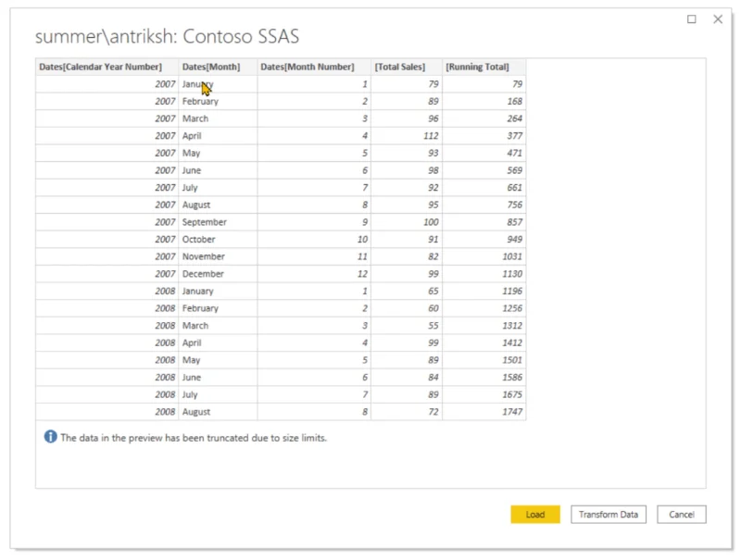Click the dialog title 'summer\antriksh: Contoso SSAS'
The image size is (741, 560).
point(168,36)
